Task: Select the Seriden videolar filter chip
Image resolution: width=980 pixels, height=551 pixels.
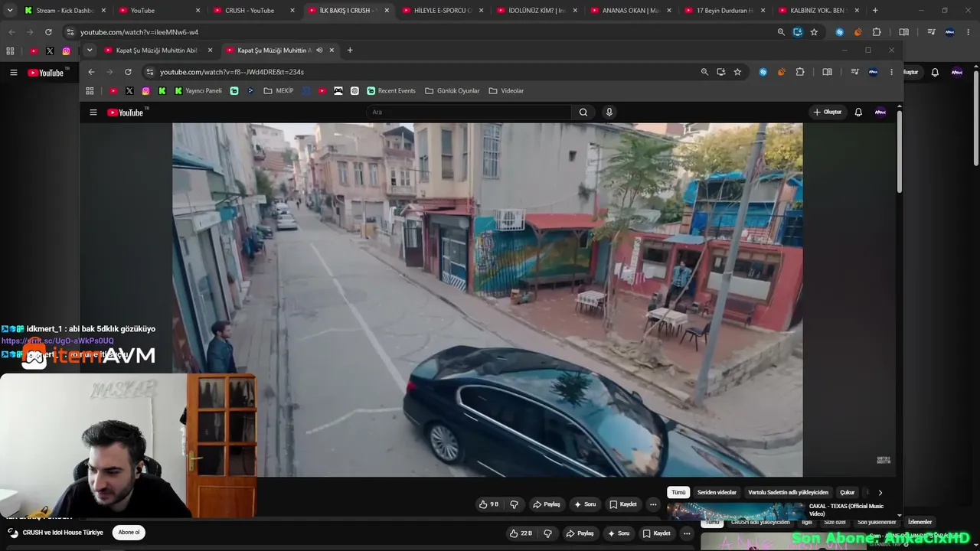Action: (717, 493)
